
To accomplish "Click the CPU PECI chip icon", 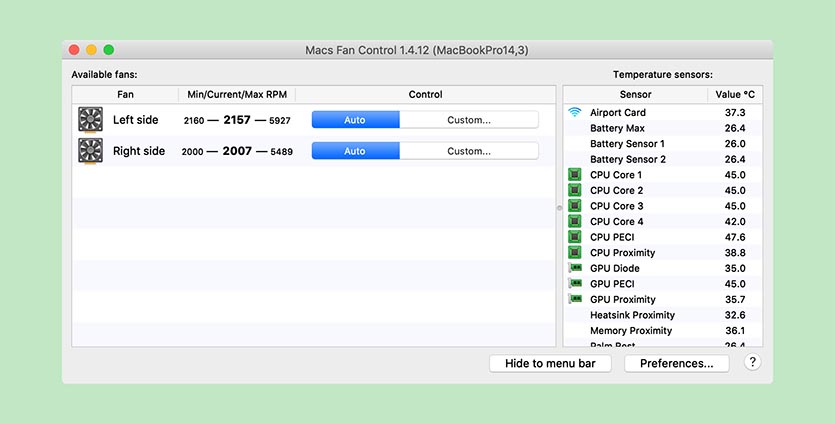I will [574, 237].
